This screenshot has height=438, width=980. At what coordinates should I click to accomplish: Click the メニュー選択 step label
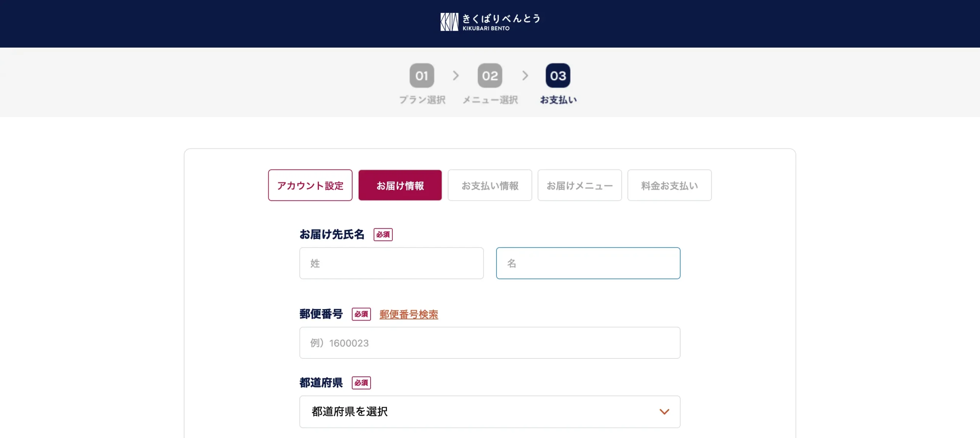coord(490,100)
